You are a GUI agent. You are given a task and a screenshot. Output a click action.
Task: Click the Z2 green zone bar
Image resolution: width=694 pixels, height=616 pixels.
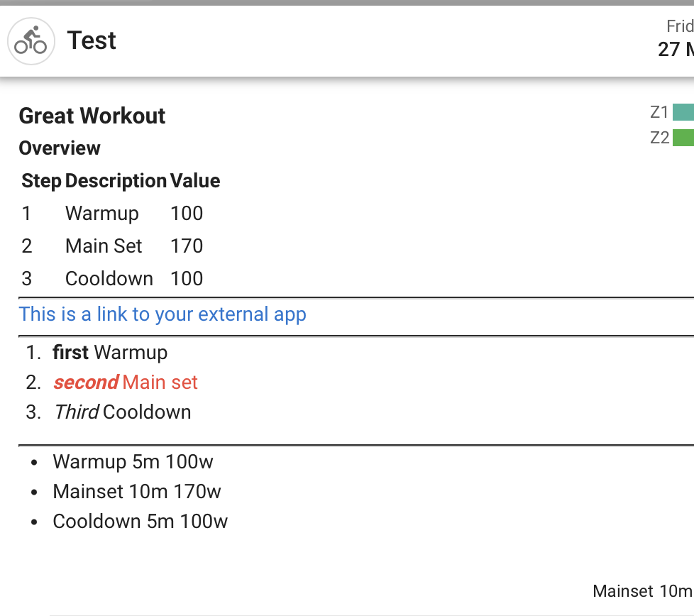pyautogui.click(x=683, y=138)
